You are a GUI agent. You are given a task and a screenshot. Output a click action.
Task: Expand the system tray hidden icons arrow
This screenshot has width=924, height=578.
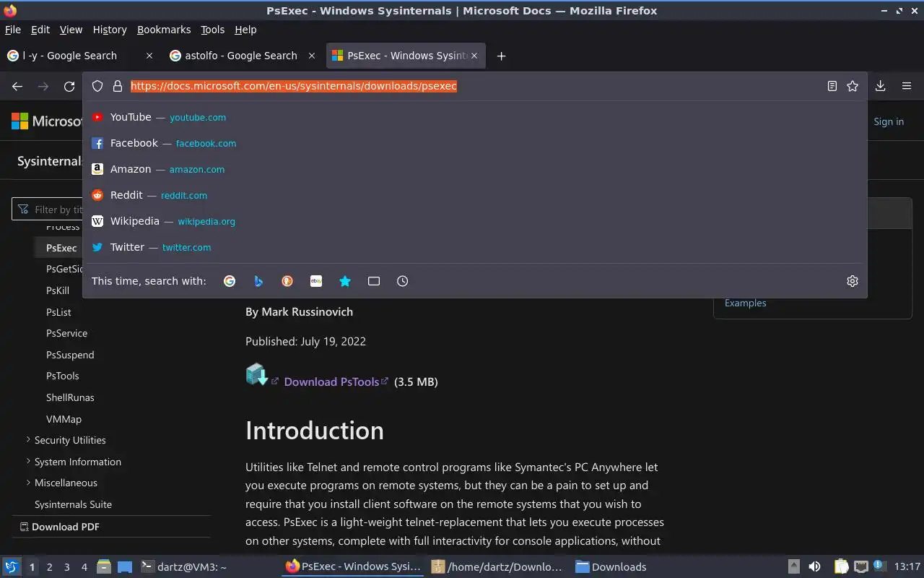tap(793, 567)
